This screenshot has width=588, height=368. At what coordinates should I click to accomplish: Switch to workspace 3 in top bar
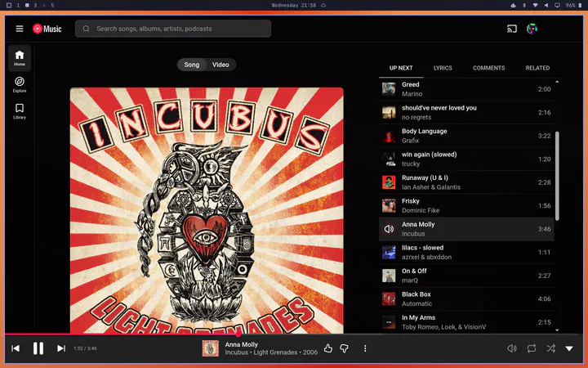click(35, 5)
